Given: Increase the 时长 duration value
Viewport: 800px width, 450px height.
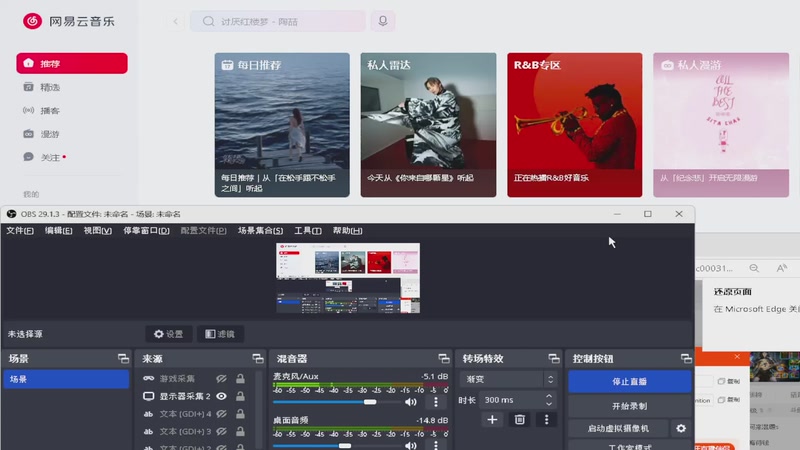Looking at the screenshot, I should pyautogui.click(x=549, y=396).
